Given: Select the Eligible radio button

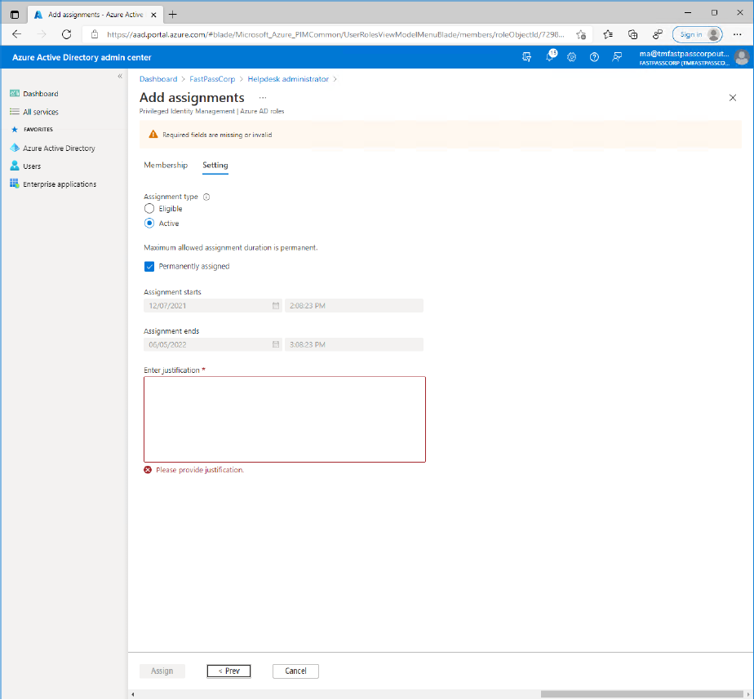Looking at the screenshot, I should tap(149, 209).
